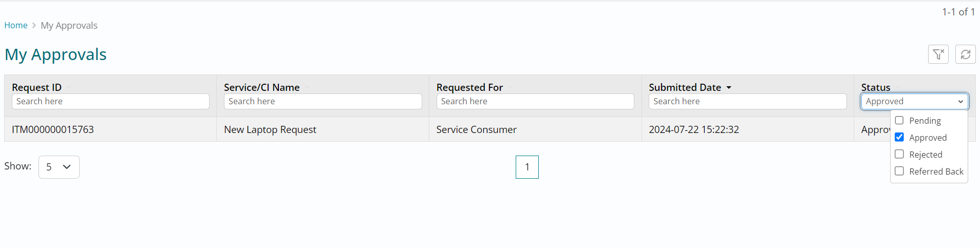Focus the Service/CI Name search box
The image size is (980, 248).
(323, 102)
